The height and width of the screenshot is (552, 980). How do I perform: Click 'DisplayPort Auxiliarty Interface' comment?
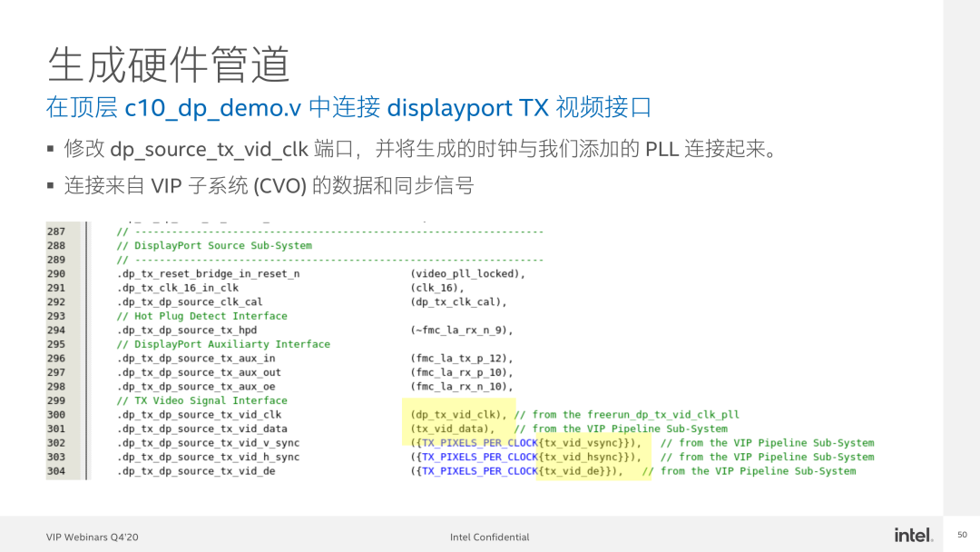223,344
